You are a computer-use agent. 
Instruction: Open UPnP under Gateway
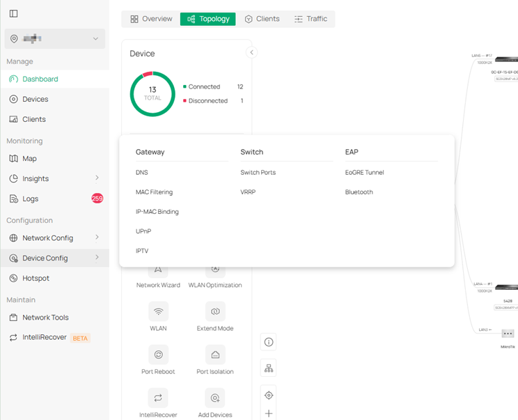(143, 231)
